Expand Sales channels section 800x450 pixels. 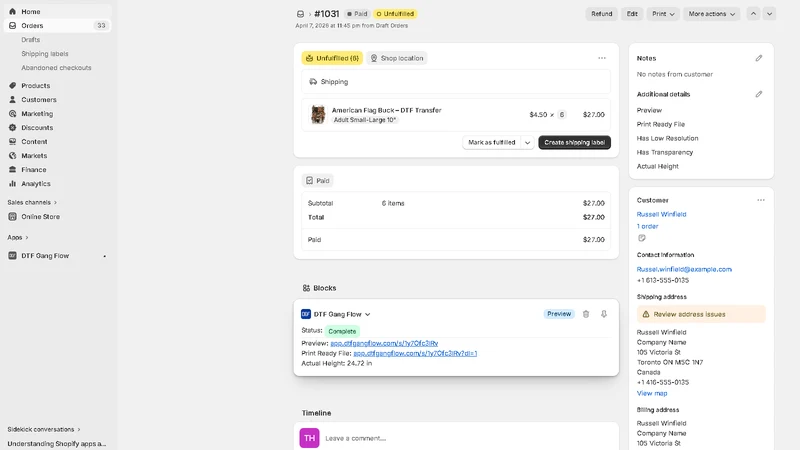point(32,202)
